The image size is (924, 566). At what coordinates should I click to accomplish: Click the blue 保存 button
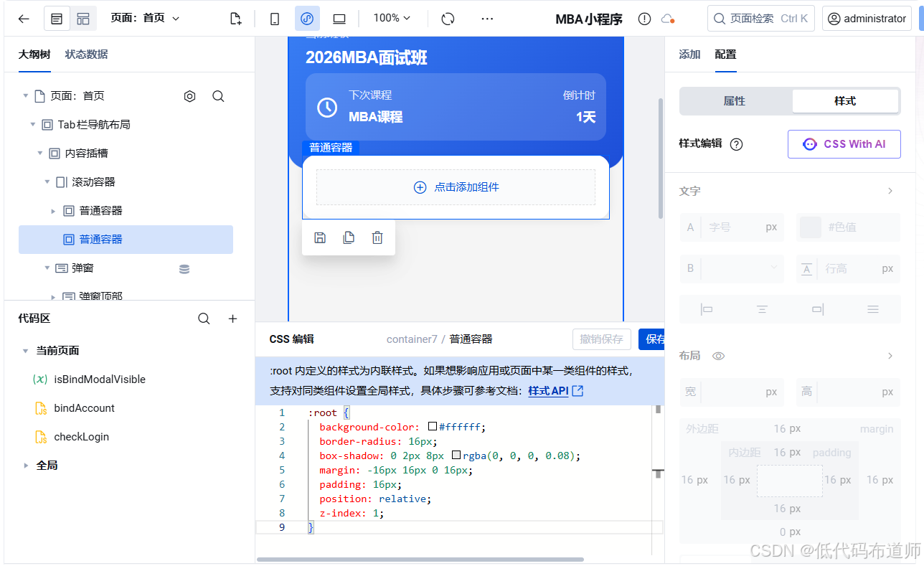point(651,339)
